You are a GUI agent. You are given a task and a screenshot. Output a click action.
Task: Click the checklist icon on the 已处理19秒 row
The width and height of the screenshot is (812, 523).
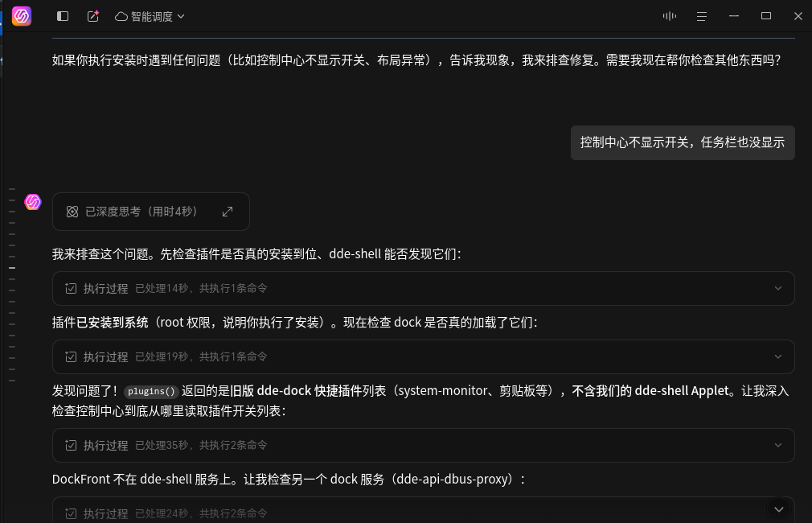tap(71, 356)
